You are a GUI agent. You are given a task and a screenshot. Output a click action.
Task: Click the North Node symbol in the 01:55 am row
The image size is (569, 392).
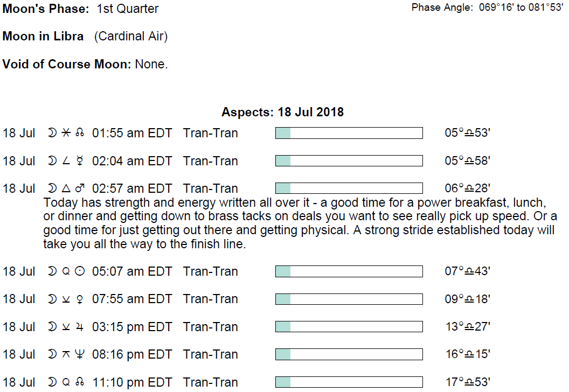pyautogui.click(x=80, y=133)
